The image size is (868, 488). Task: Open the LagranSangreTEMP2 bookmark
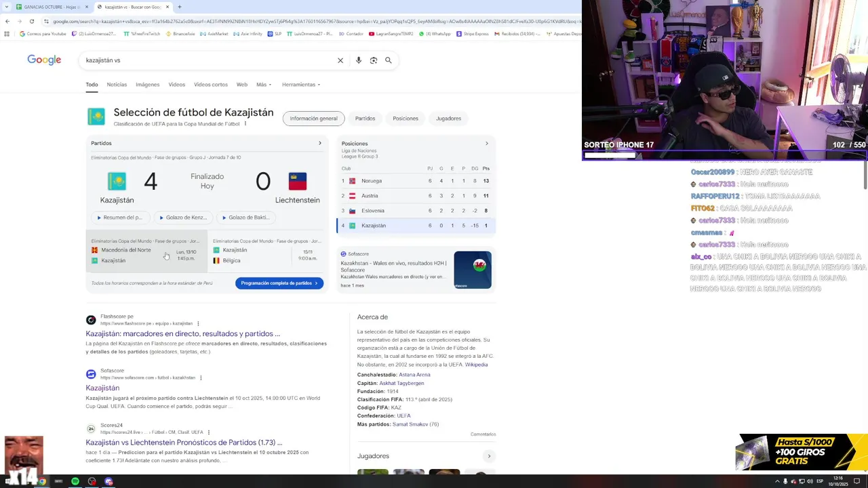(391, 33)
